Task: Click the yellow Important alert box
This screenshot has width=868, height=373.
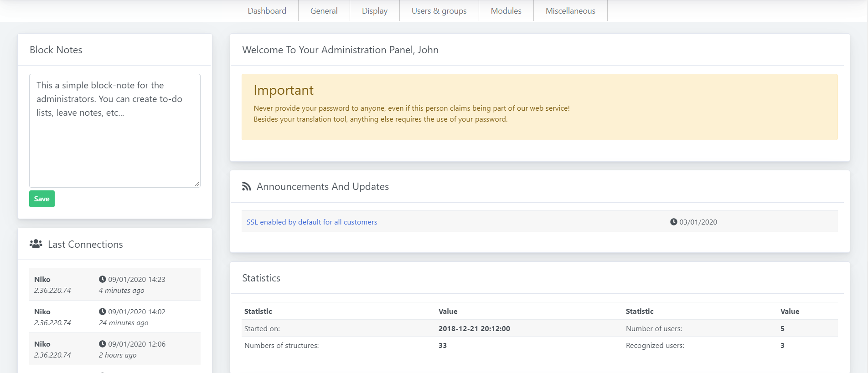Action: coord(539,107)
